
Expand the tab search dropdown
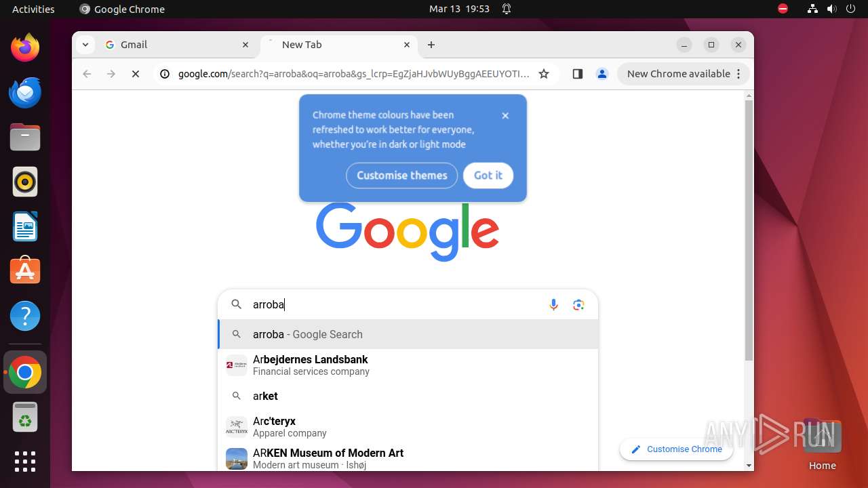pos(85,45)
